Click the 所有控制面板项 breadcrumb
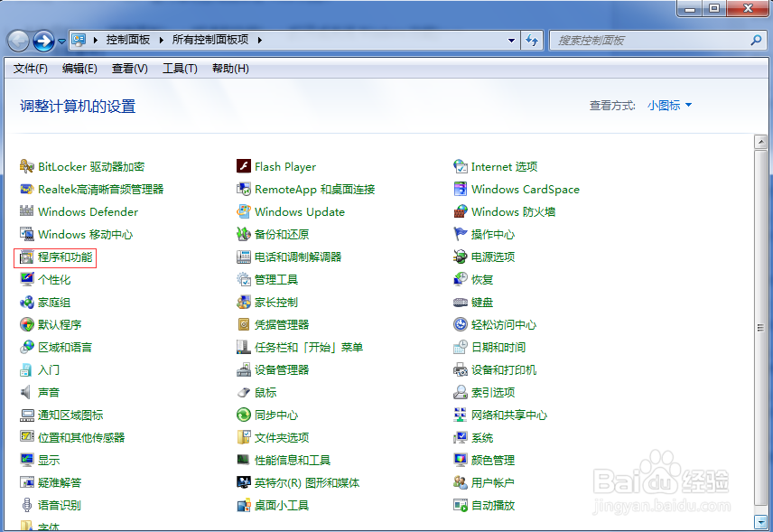The height and width of the screenshot is (532, 773). point(210,40)
